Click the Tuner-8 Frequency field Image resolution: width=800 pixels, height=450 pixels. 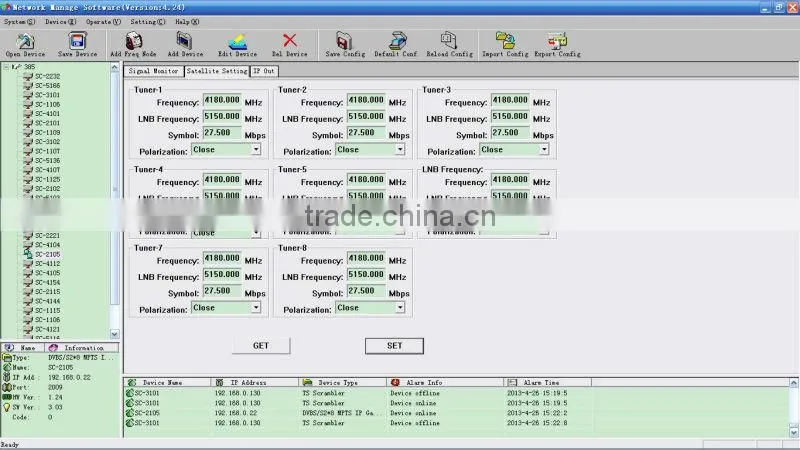pyautogui.click(x=366, y=258)
